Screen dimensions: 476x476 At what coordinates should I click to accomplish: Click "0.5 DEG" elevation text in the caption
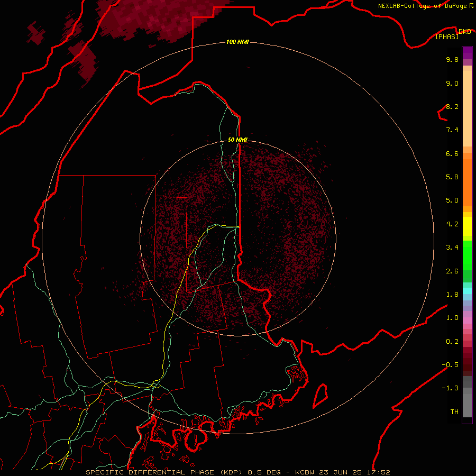(264, 472)
